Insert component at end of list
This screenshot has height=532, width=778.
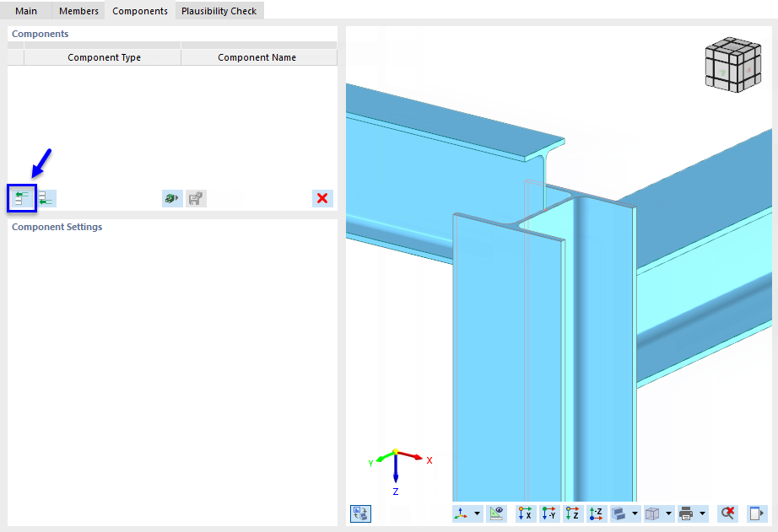tap(46, 198)
